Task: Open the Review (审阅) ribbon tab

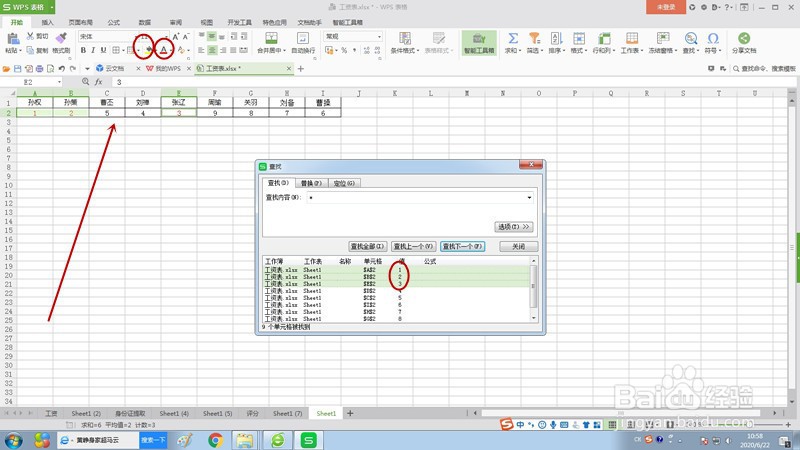Action: [176, 22]
